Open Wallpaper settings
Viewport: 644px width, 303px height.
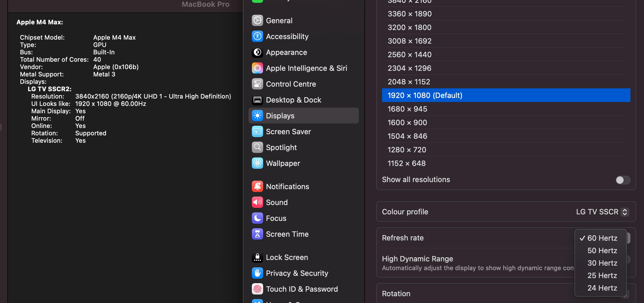pyautogui.click(x=283, y=163)
